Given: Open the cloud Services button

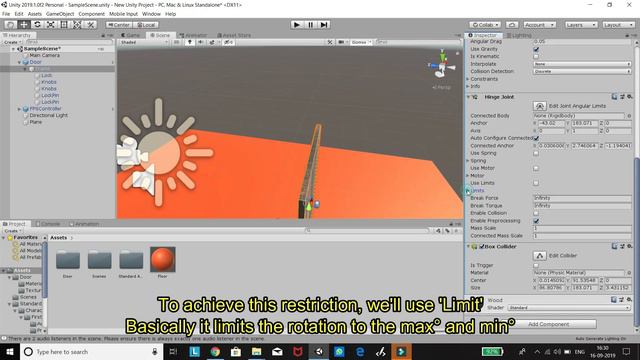Looking at the screenshot, I should coord(512,25).
